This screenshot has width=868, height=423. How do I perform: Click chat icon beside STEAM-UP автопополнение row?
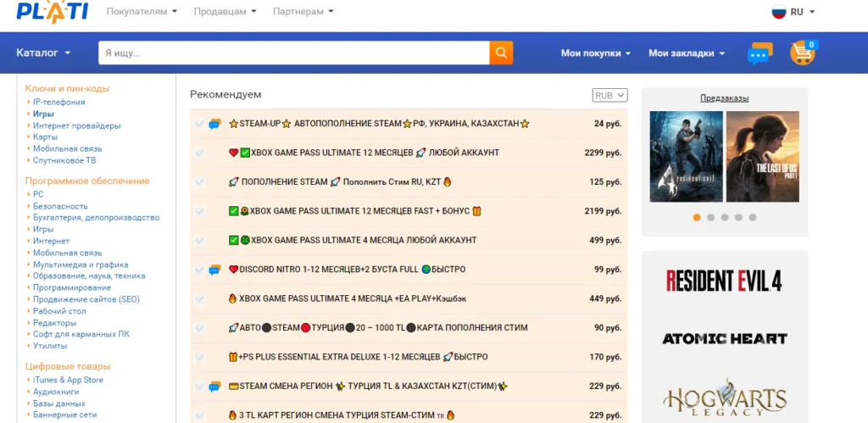[214, 124]
